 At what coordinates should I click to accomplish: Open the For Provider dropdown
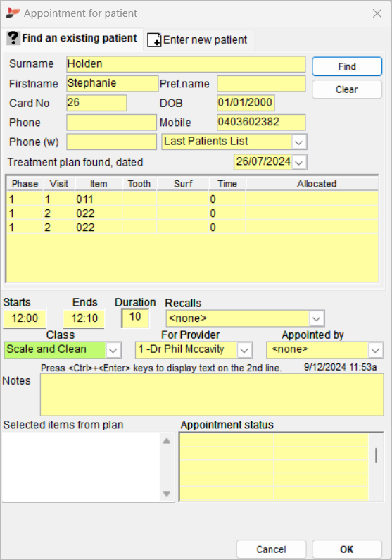244,350
